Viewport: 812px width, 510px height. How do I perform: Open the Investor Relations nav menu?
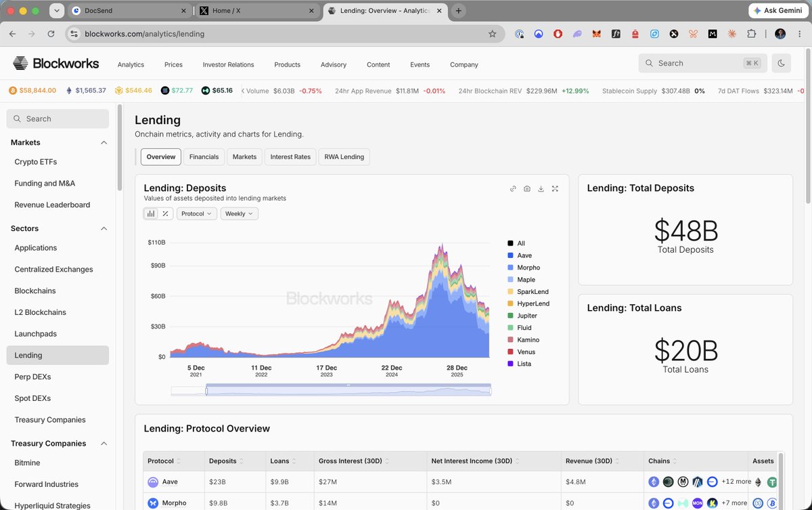coord(228,64)
